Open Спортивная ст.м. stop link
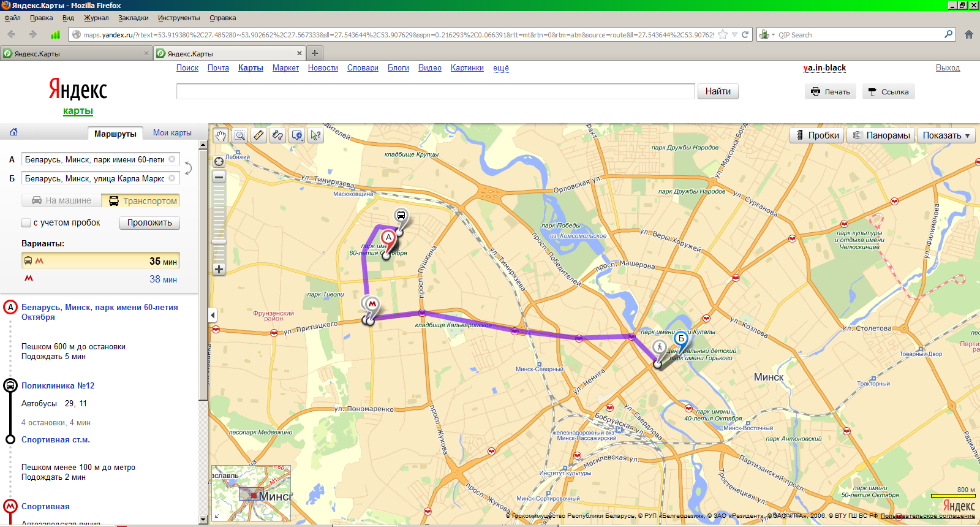Screen dimensions: 980x527 (x=56, y=439)
